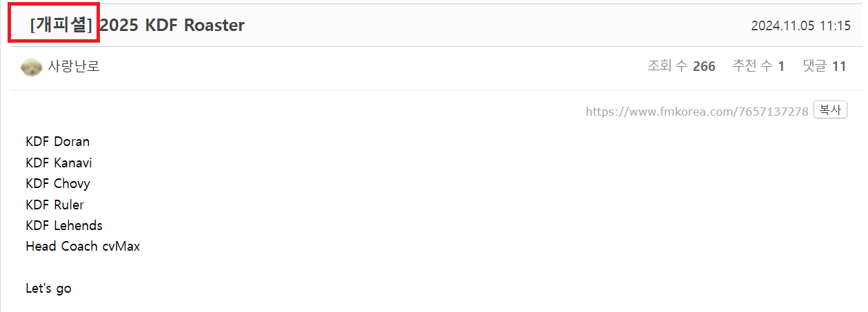This screenshot has width=868, height=312.
Task: Click the author name 사랑난로
Action: tap(74, 67)
